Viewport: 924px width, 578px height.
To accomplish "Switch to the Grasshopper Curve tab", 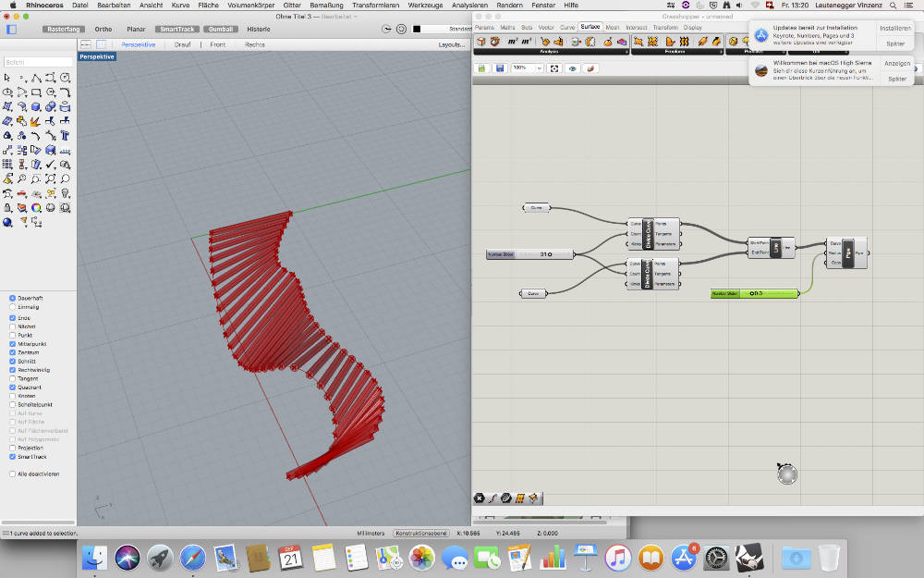I will coord(567,27).
